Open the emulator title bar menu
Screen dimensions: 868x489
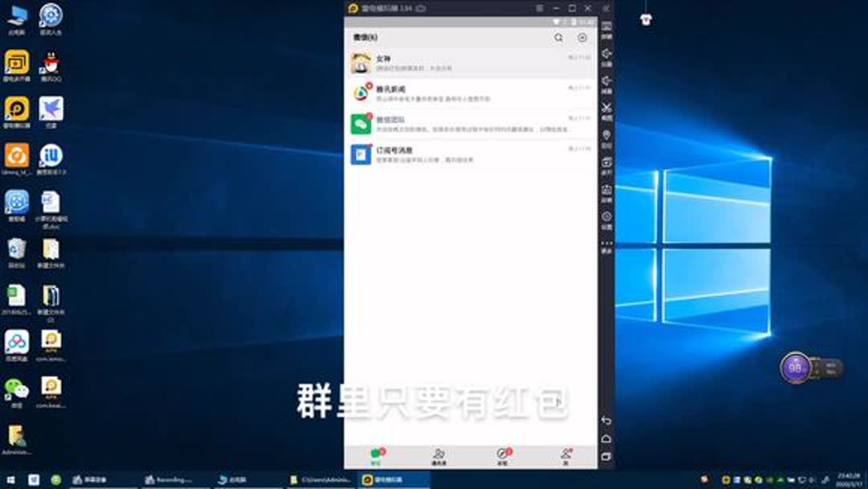(x=539, y=8)
